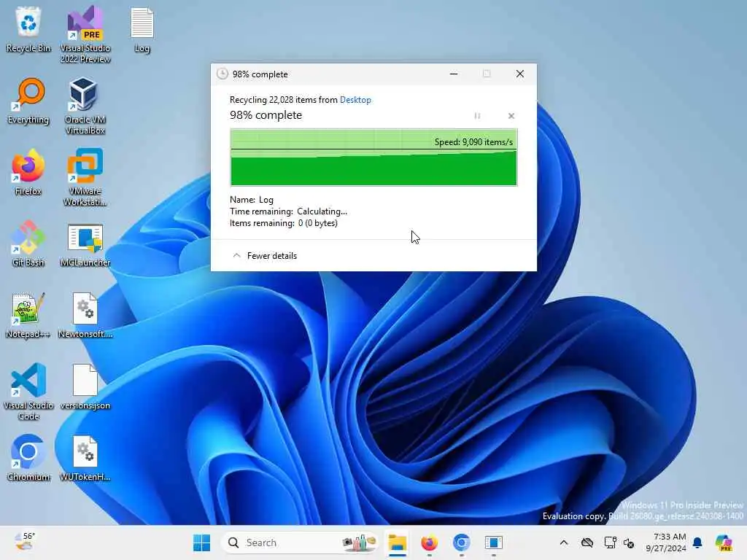
Task: Open the blue window app on the taskbar
Action: [x=494, y=542]
